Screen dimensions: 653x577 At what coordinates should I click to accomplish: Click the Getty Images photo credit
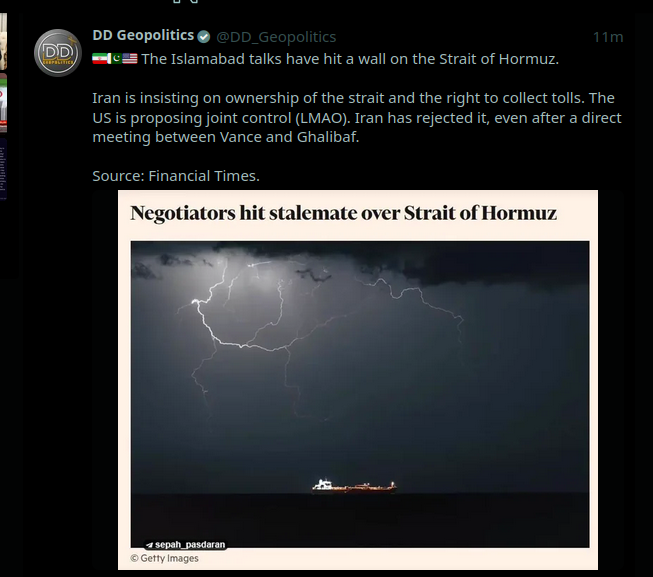(x=165, y=558)
